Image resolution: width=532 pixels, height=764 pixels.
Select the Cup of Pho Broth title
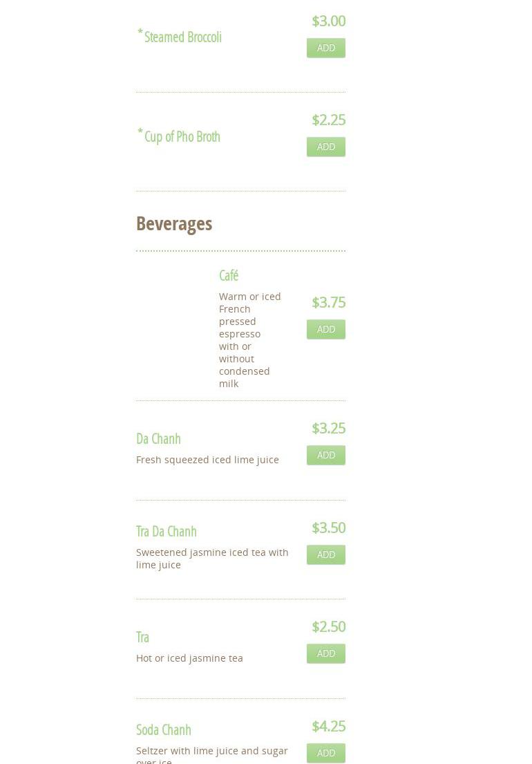(x=182, y=137)
